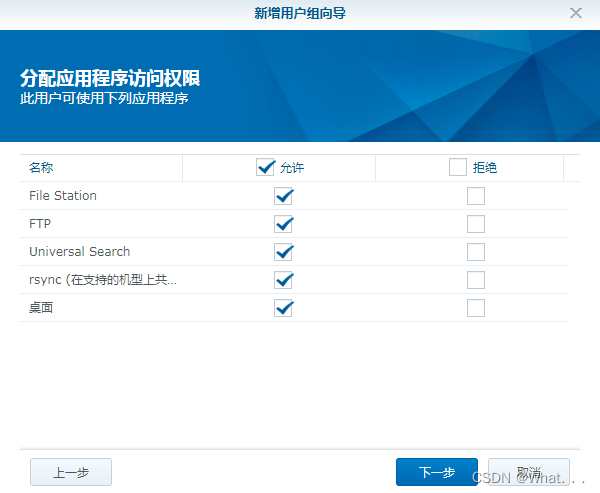Select the rsync row name
Image resolution: width=600 pixels, height=493 pixels.
coord(103,280)
